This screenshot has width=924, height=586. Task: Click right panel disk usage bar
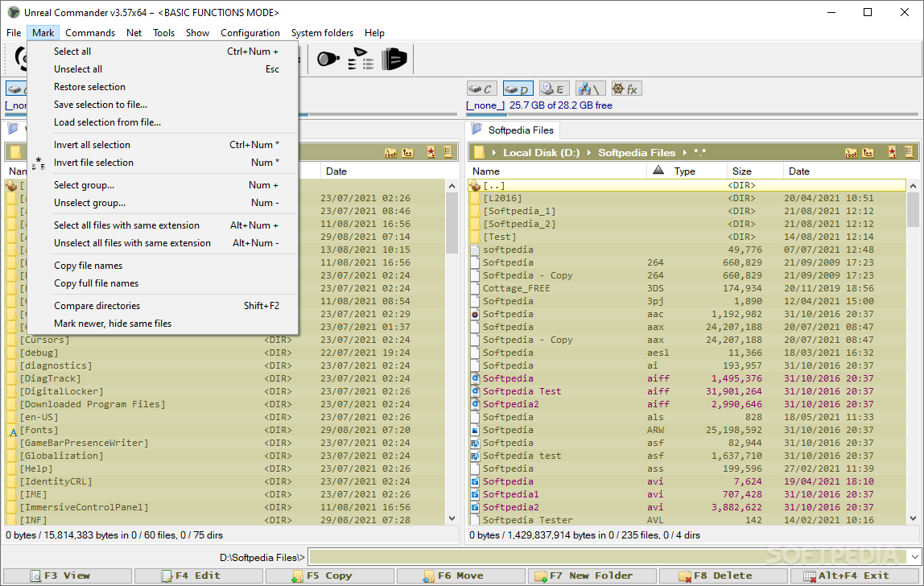[692, 114]
